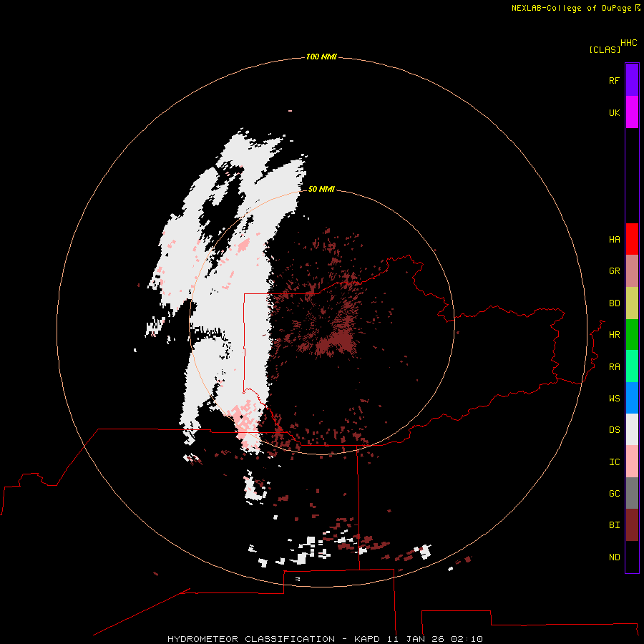This screenshot has width=644, height=644.
Task: Click the 50 NMI range ring label
Action: coord(321,189)
